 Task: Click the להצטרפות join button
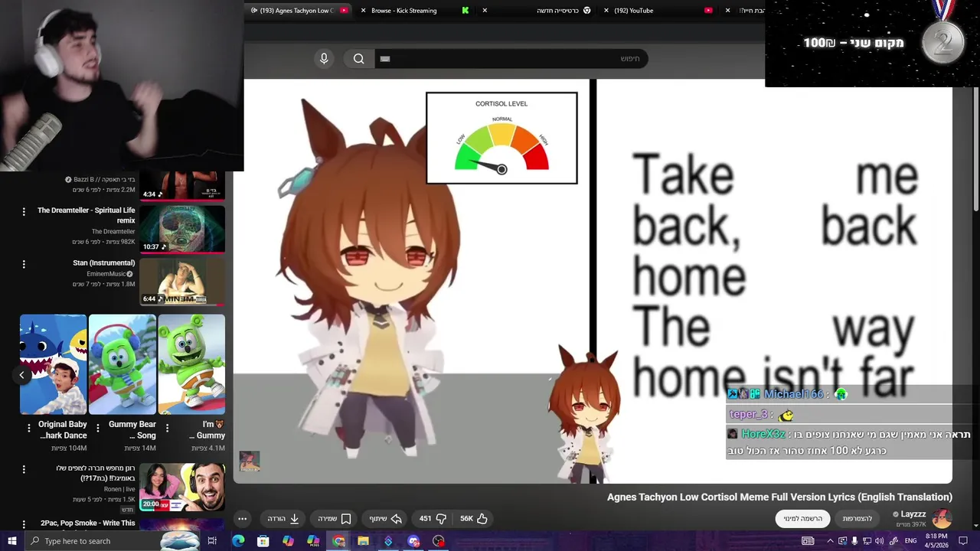click(x=857, y=519)
